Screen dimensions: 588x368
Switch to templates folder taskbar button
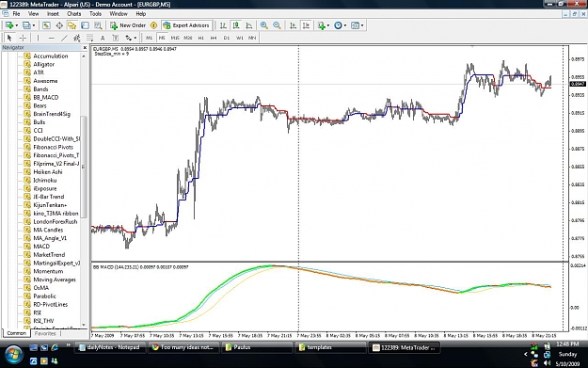(330, 347)
